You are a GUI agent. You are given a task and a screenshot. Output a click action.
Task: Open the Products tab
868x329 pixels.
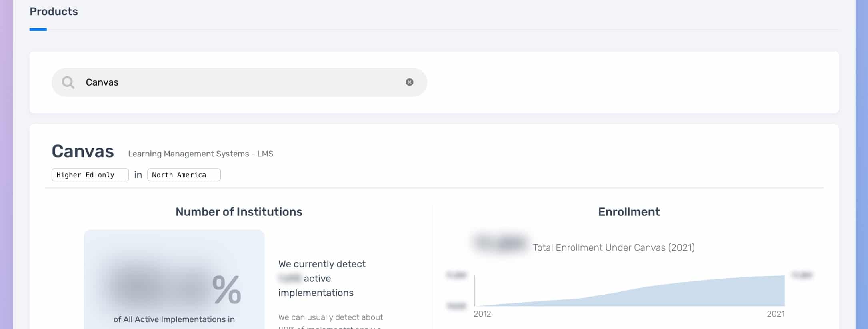[54, 12]
